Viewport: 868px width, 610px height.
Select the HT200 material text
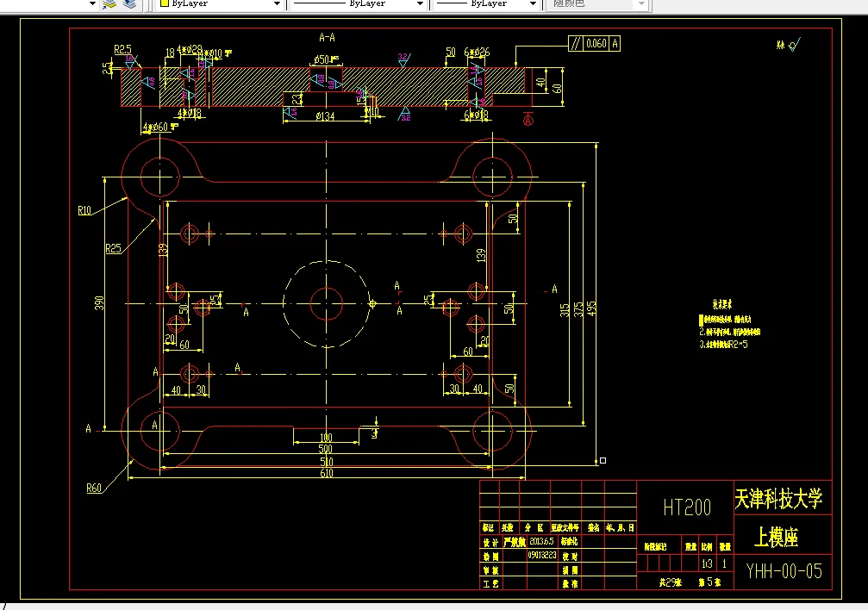click(x=687, y=507)
